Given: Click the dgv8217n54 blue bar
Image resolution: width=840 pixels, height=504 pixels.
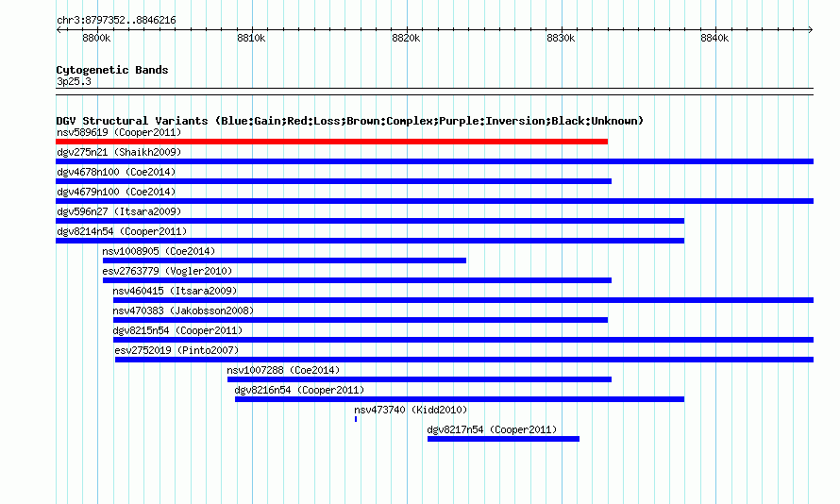Looking at the screenshot, I should [x=504, y=439].
